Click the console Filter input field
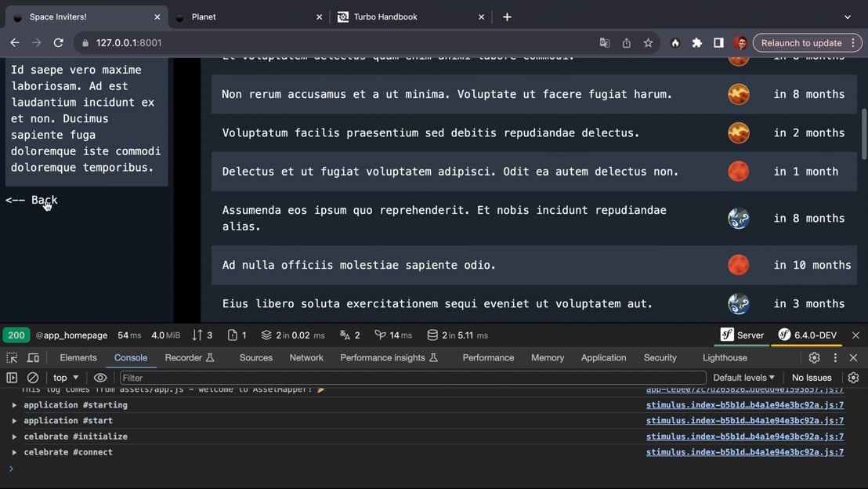The width and height of the screenshot is (868, 489). 411,378
